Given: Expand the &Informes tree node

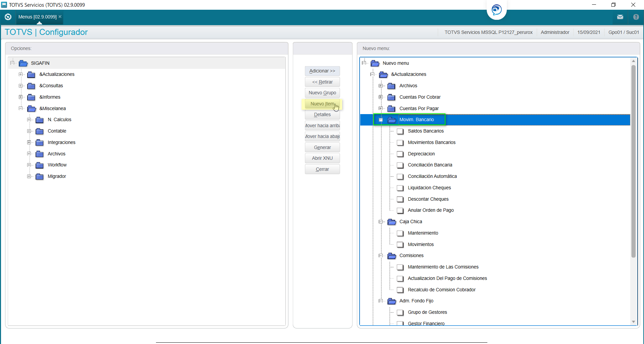Looking at the screenshot, I should click(20, 97).
